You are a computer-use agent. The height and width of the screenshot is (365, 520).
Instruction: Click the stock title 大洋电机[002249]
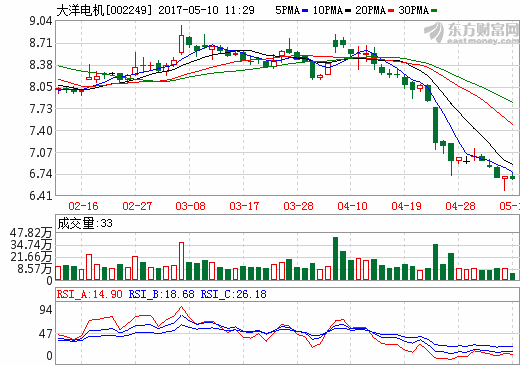[104, 10]
